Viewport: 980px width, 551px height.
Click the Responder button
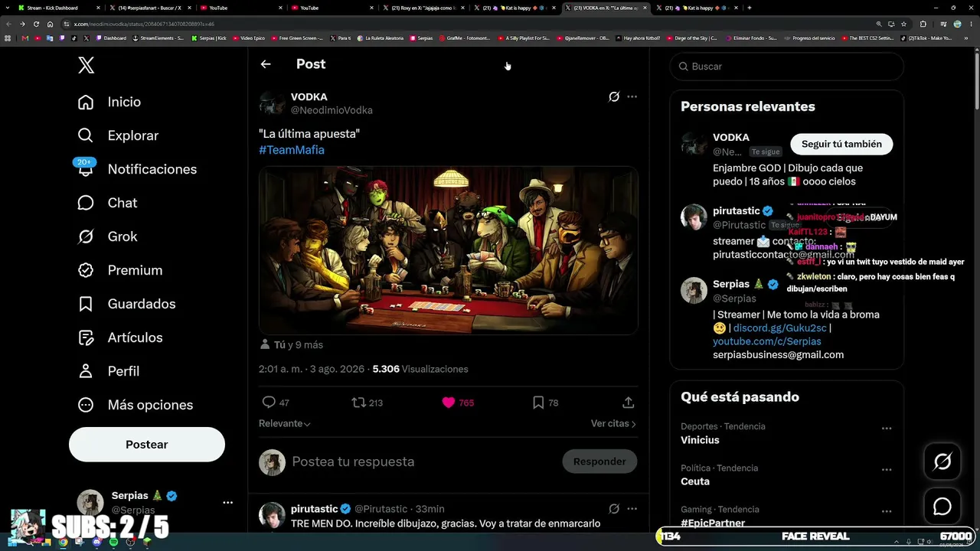599,461
